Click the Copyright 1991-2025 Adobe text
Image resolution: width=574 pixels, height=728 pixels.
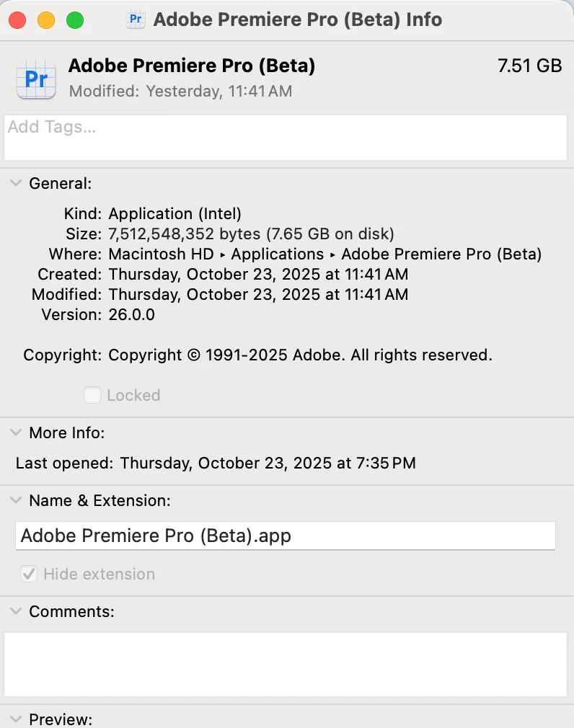[301, 355]
